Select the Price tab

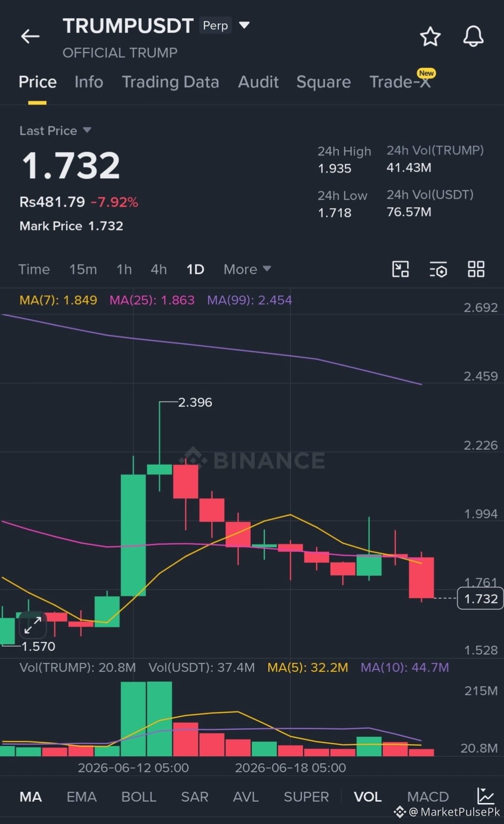coord(37,82)
